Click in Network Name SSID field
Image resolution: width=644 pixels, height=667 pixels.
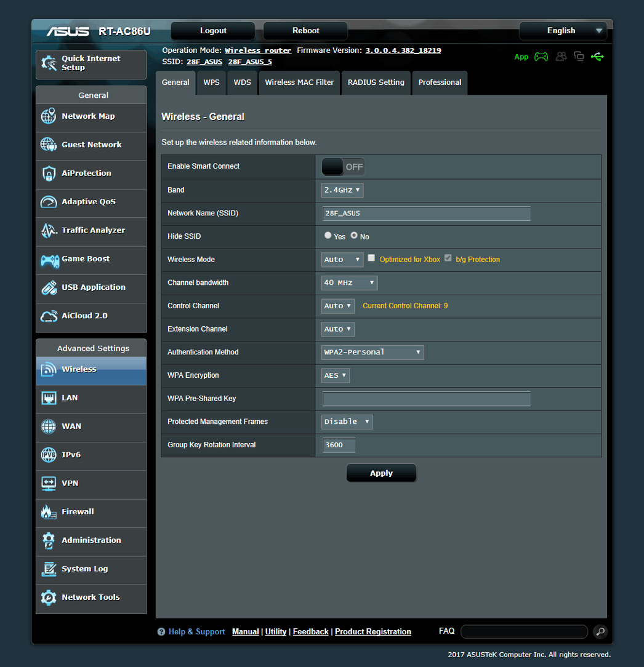click(426, 214)
